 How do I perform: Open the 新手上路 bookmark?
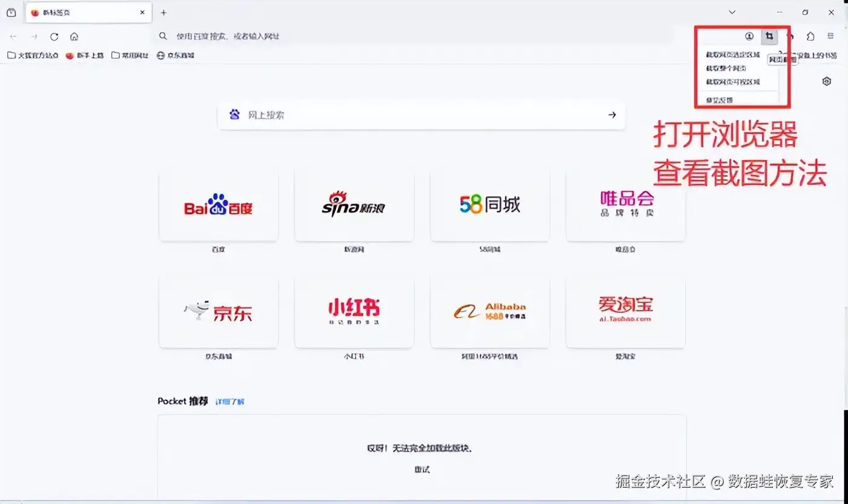(85, 55)
